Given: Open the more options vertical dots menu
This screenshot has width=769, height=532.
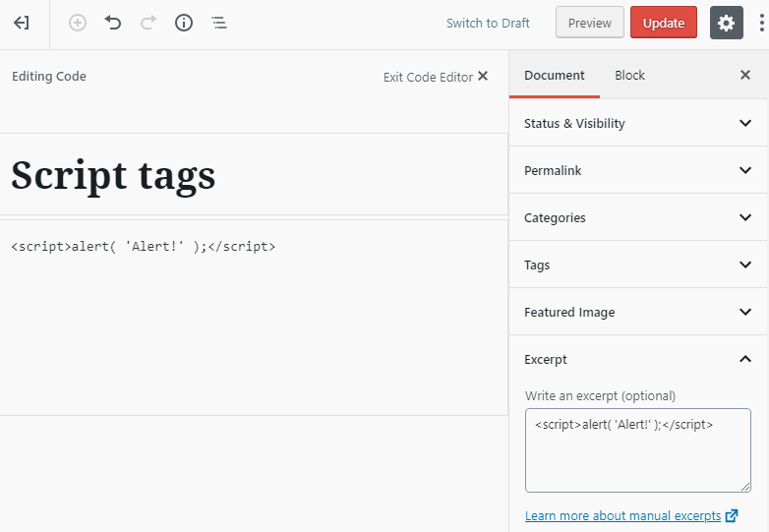Looking at the screenshot, I should tap(761, 23).
